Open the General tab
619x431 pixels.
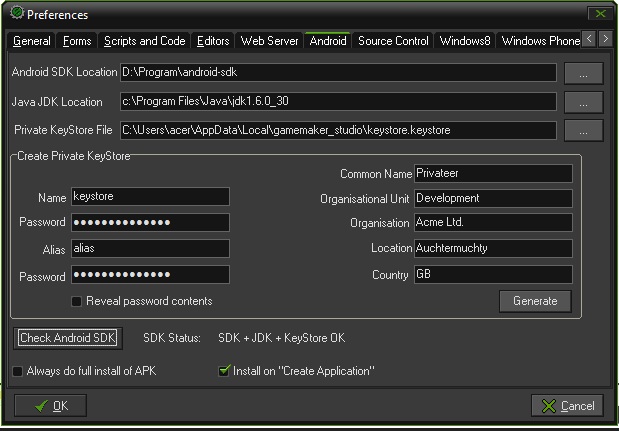click(x=32, y=41)
